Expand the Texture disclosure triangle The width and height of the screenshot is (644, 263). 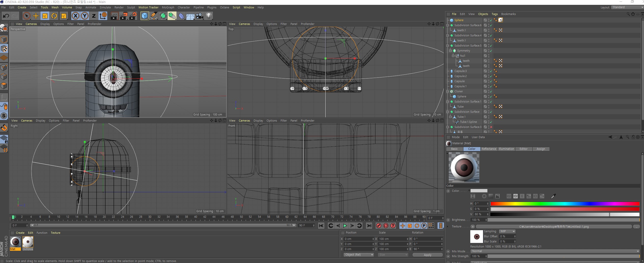click(x=447, y=226)
